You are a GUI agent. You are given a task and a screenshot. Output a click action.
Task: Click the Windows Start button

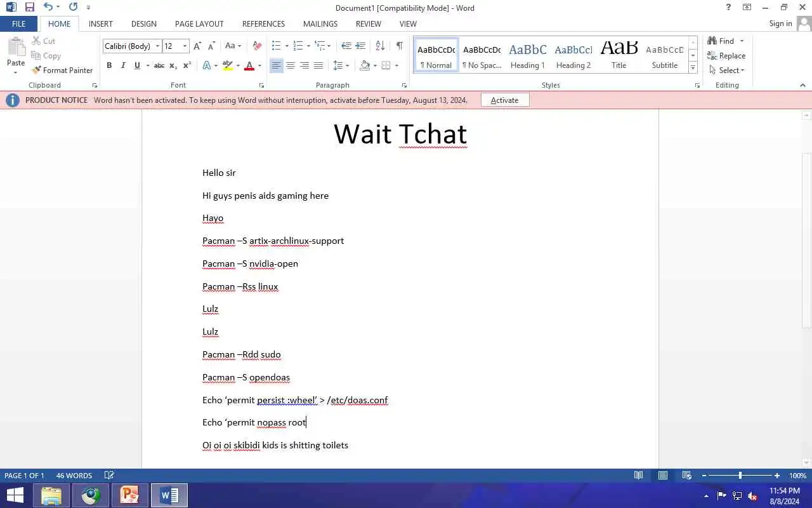coord(15,495)
